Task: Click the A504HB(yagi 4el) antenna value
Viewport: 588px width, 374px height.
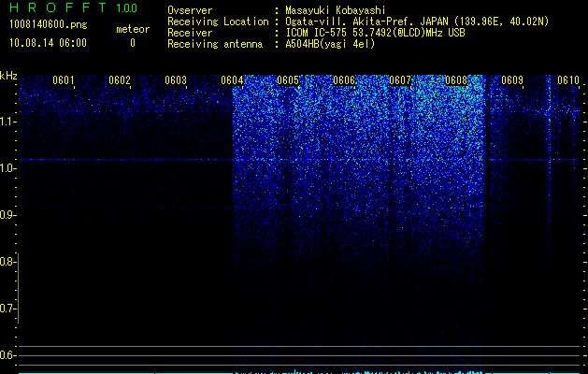Action: pos(330,44)
